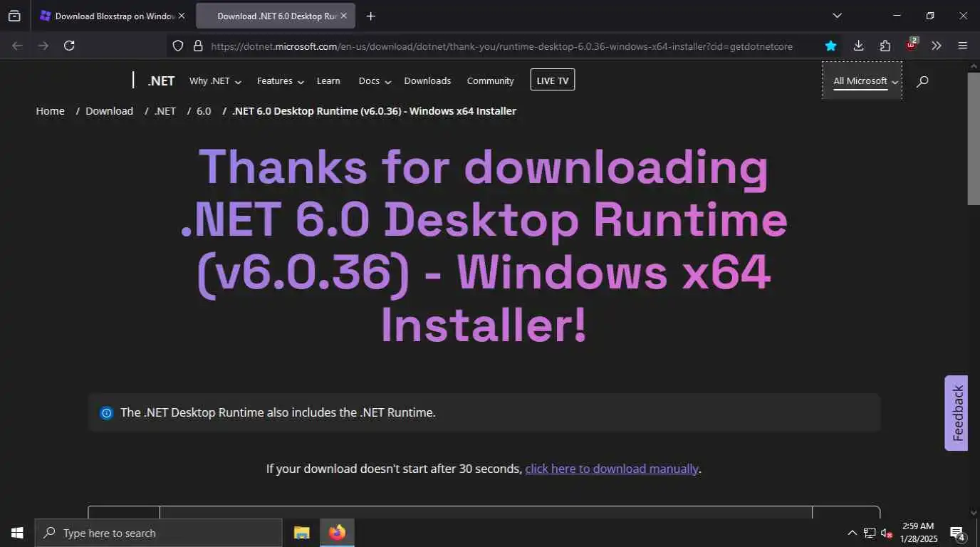The image size is (980, 547).
Task: Expand the Features menu
Action: [x=280, y=80]
